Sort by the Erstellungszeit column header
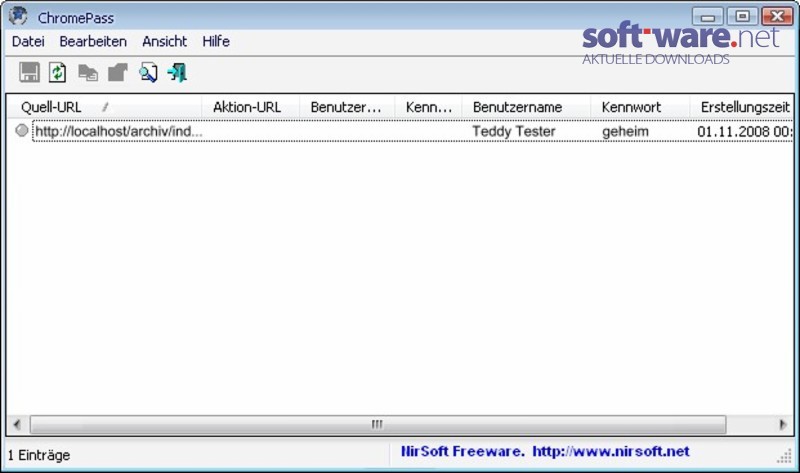Image resolution: width=800 pixels, height=473 pixels. pos(742,107)
